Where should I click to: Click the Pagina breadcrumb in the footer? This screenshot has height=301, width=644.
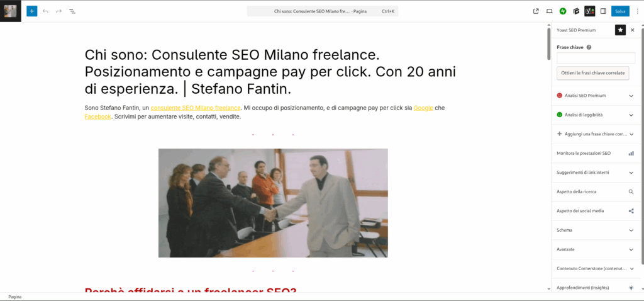pyautogui.click(x=15, y=297)
